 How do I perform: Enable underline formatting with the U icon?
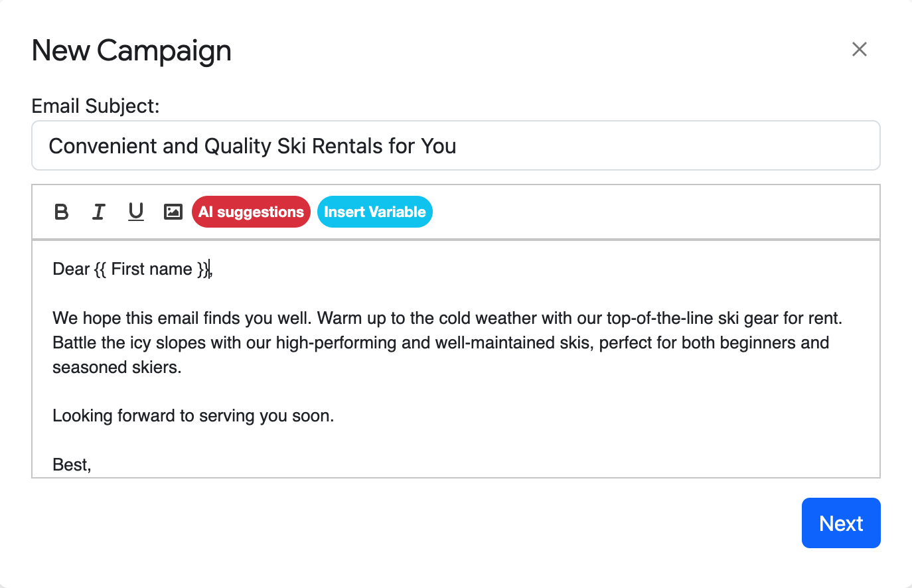136,212
